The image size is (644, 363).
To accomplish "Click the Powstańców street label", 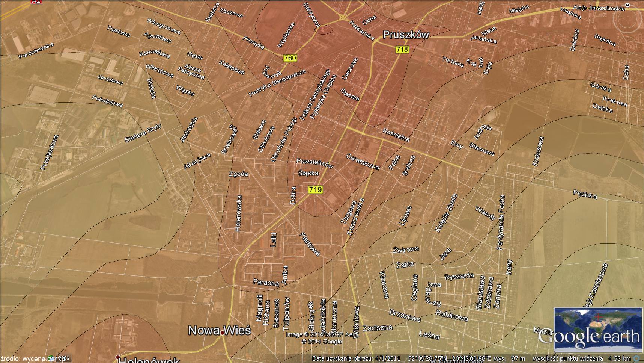I will (x=314, y=163).
